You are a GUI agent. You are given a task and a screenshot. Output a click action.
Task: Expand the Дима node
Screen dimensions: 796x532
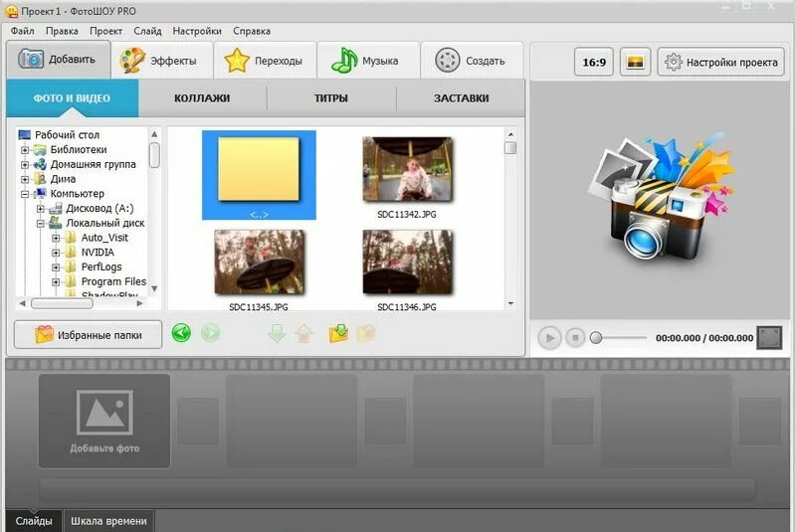(24, 180)
